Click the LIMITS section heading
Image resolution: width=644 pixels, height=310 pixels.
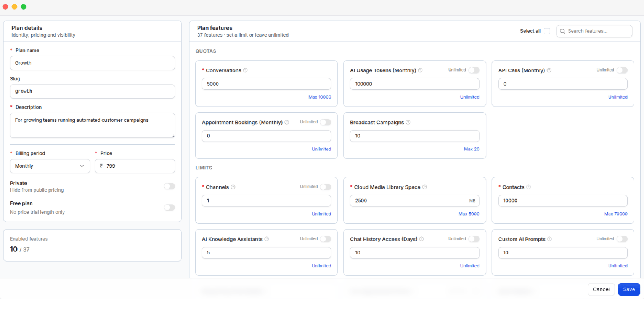204,168
